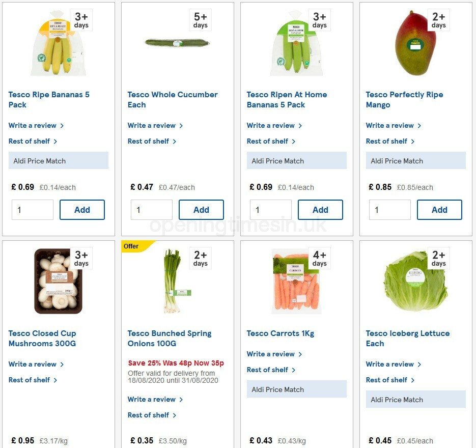The width and height of the screenshot is (476, 448).
Task: Add the Perfectly Ripe Mango to basket
Action: point(439,210)
